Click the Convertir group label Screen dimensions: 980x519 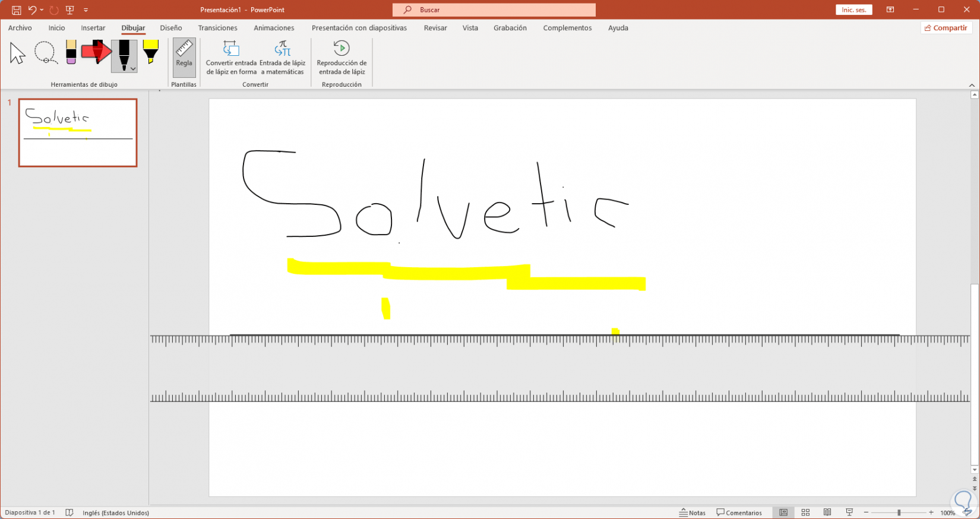coord(255,84)
